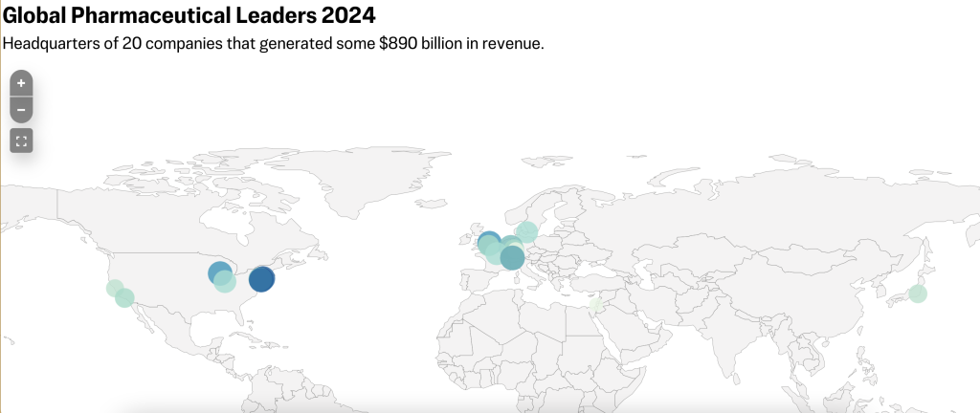Screen dimensions: 980x413
Task: Zoom in on the map with plus button
Action: (x=21, y=83)
